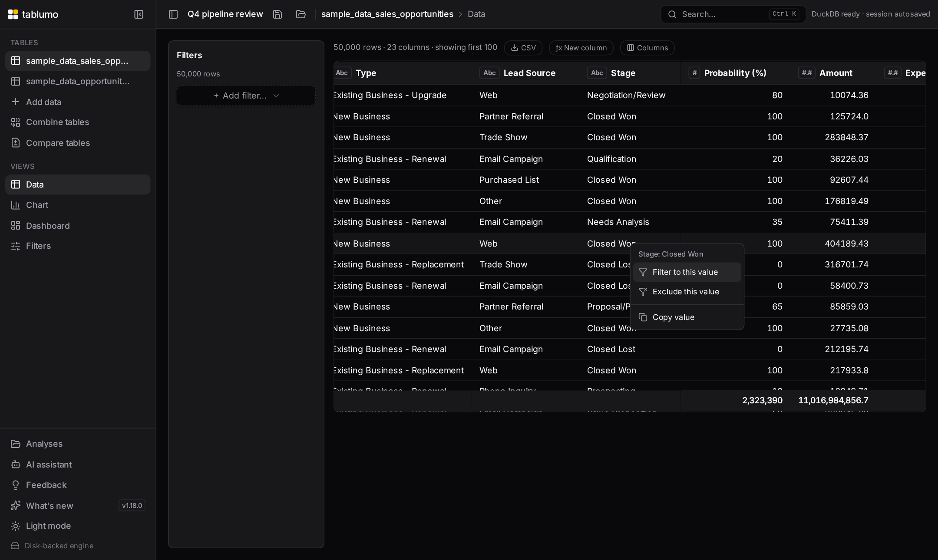
Task: Open the sample_data_sales_opp... table
Action: point(78,61)
